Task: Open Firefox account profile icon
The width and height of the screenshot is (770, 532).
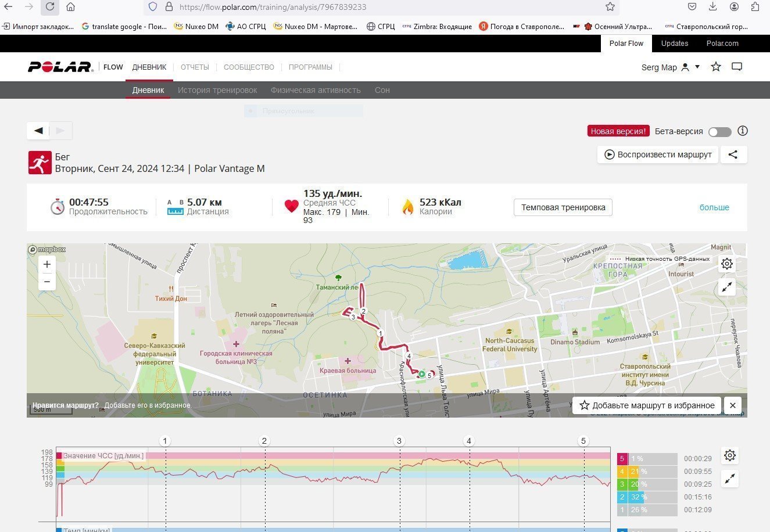Action: (x=735, y=7)
